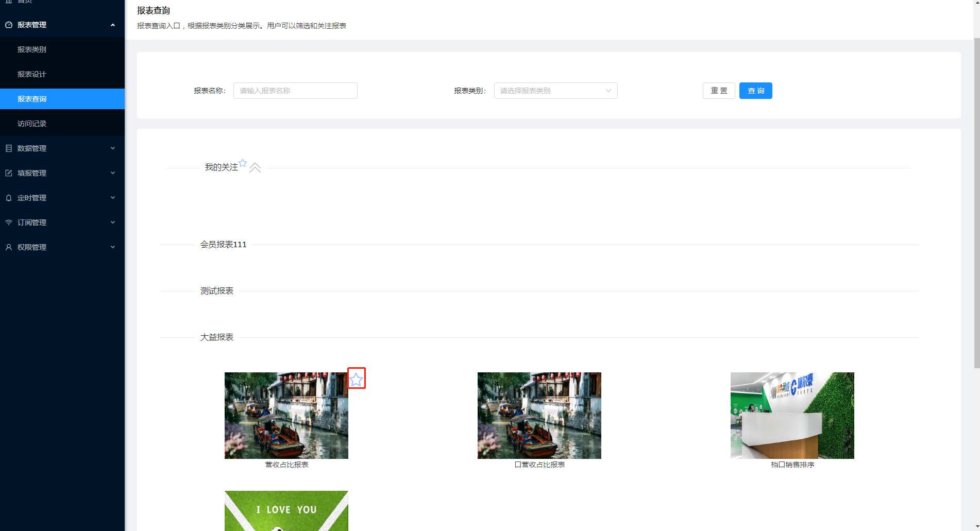
Task: Collapse the 报表管理 menu arrow
Action: [113, 25]
